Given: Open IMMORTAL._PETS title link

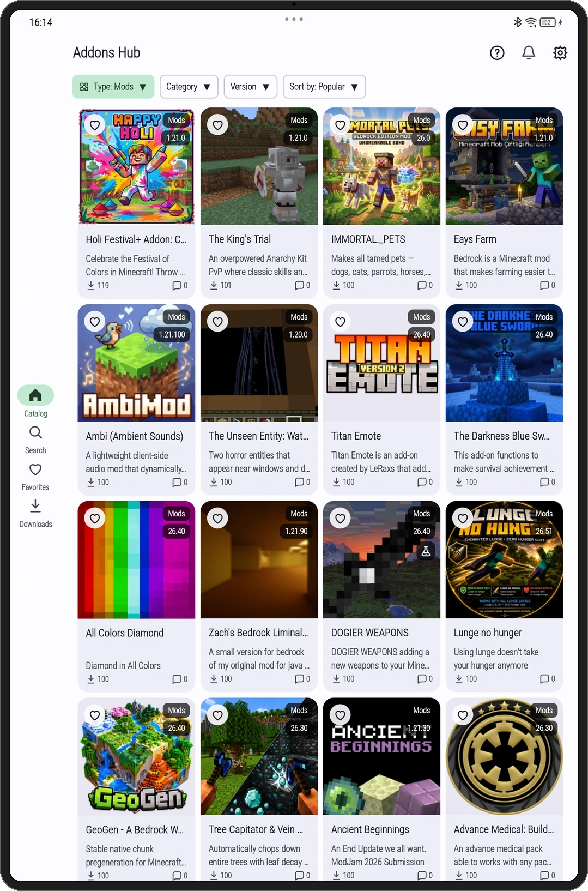Looking at the screenshot, I should (368, 239).
